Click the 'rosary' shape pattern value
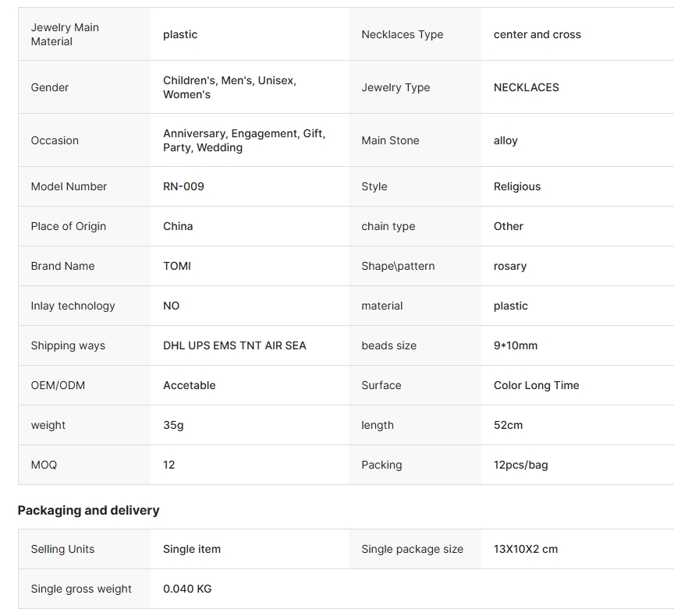This screenshot has width=674, height=616. tap(510, 266)
